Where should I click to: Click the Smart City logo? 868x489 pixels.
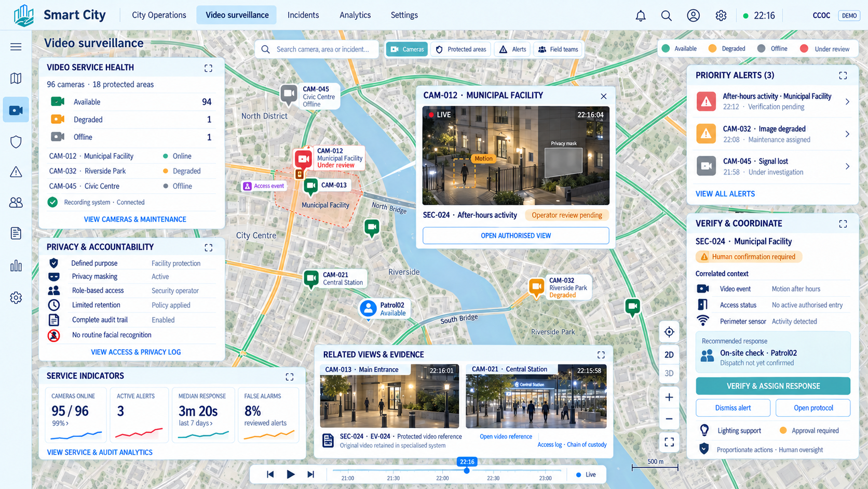pos(24,15)
